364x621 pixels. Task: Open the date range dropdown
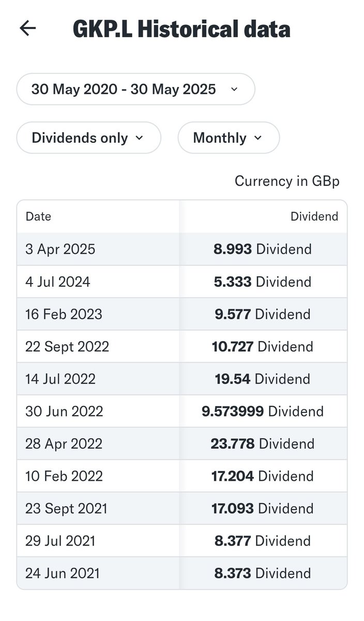[136, 89]
